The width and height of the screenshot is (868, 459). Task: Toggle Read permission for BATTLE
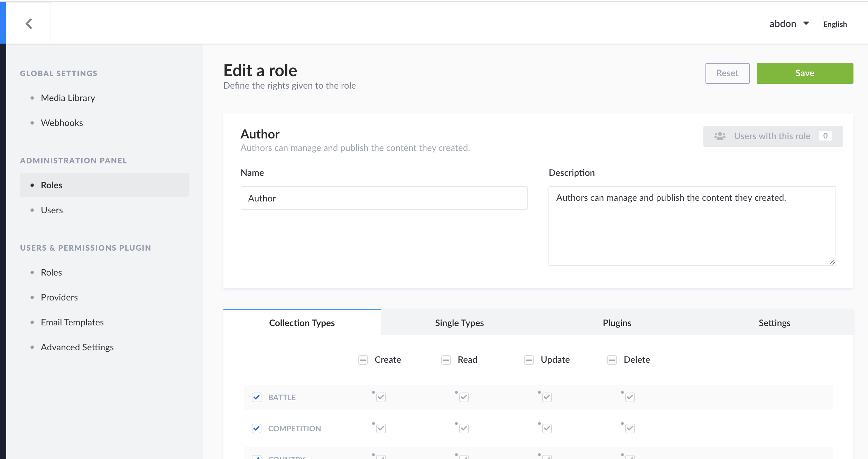pyautogui.click(x=464, y=397)
